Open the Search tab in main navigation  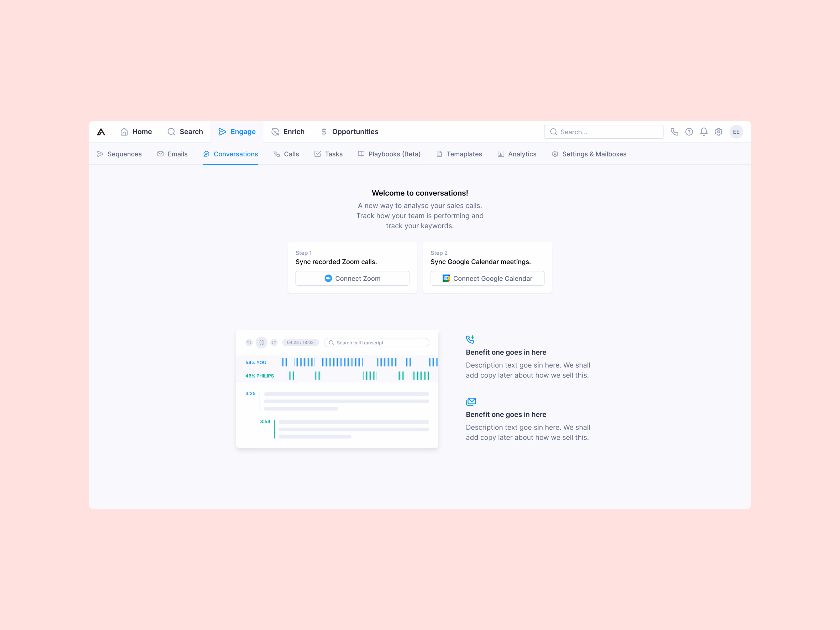[x=185, y=132]
